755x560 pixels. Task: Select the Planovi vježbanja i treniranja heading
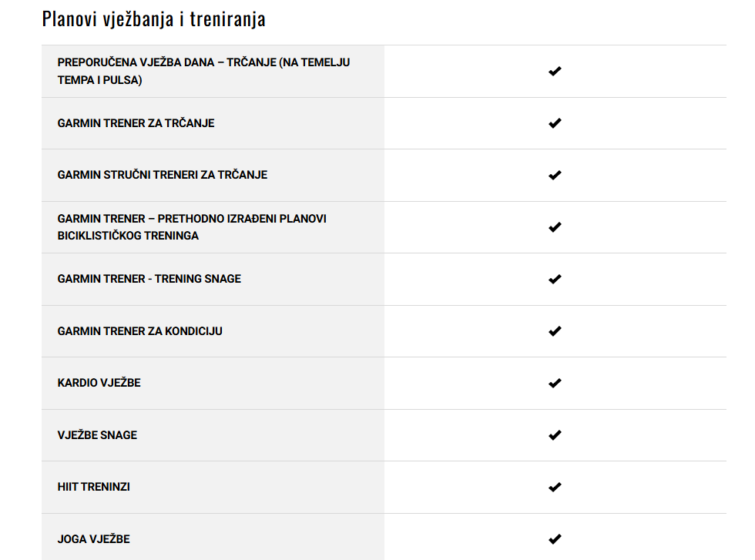153,19
